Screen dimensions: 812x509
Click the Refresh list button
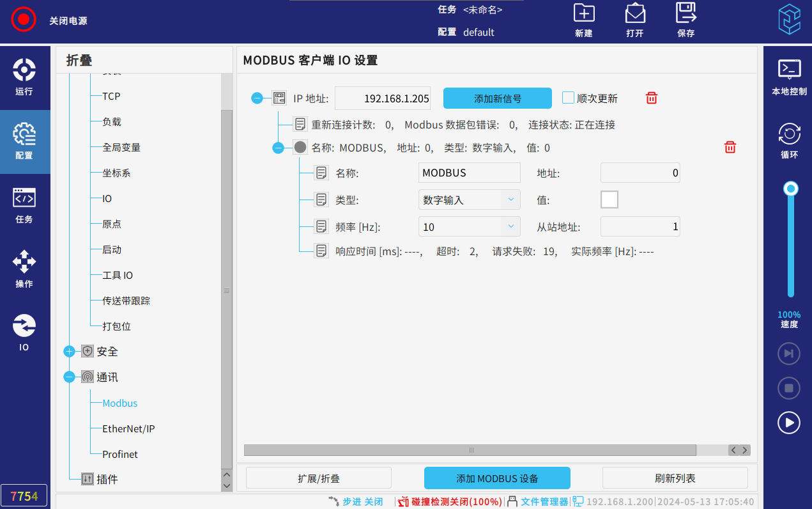pos(675,478)
